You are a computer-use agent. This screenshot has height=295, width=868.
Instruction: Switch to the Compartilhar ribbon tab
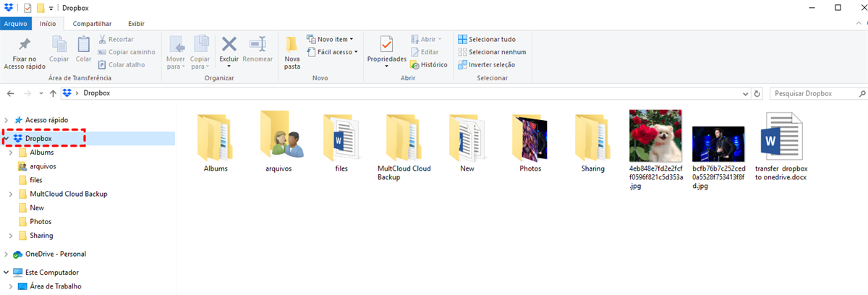click(x=90, y=24)
